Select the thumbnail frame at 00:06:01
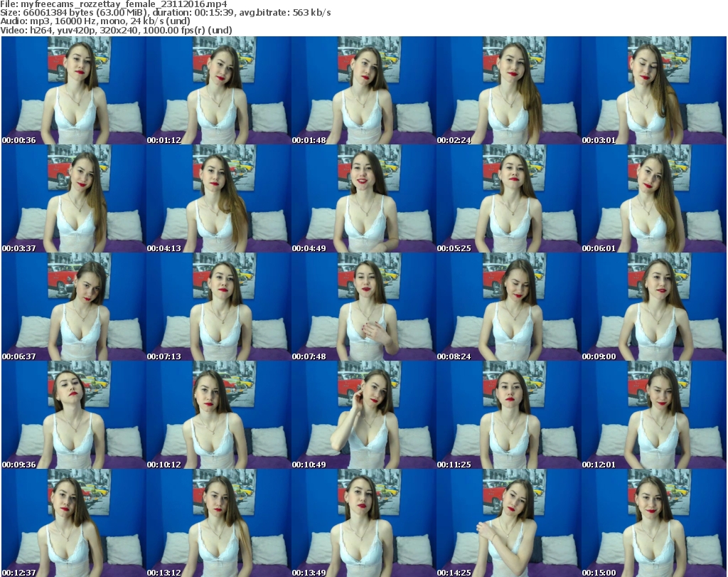 point(653,198)
